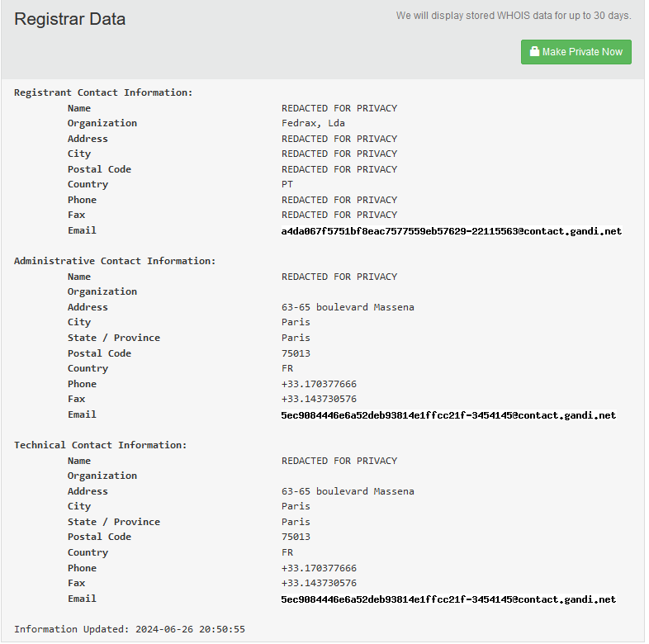Click the Registrant country value PT
Image resolution: width=649 pixels, height=644 pixels.
[x=287, y=184]
